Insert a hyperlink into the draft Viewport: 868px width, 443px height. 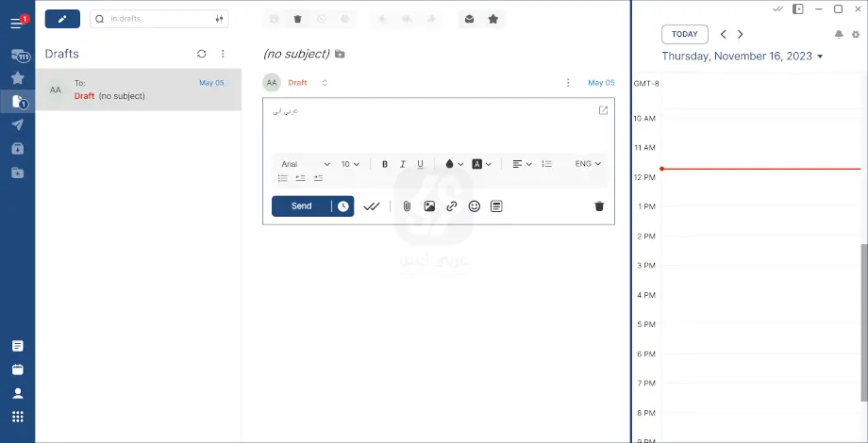click(x=452, y=206)
